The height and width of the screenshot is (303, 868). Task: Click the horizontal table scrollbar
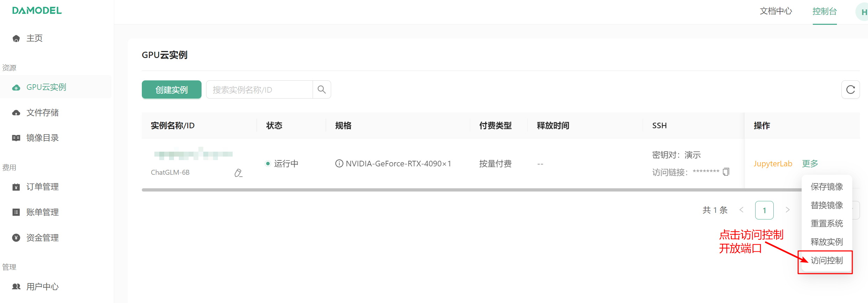472,190
